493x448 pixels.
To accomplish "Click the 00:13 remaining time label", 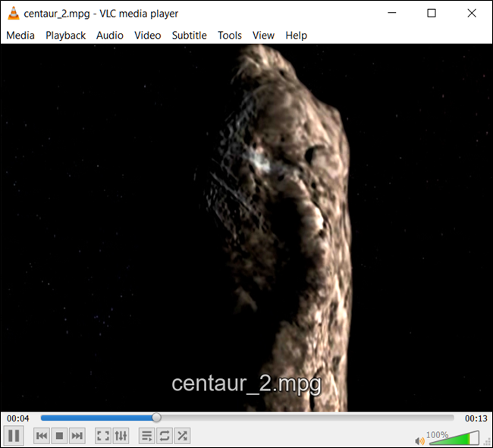I will [x=476, y=418].
